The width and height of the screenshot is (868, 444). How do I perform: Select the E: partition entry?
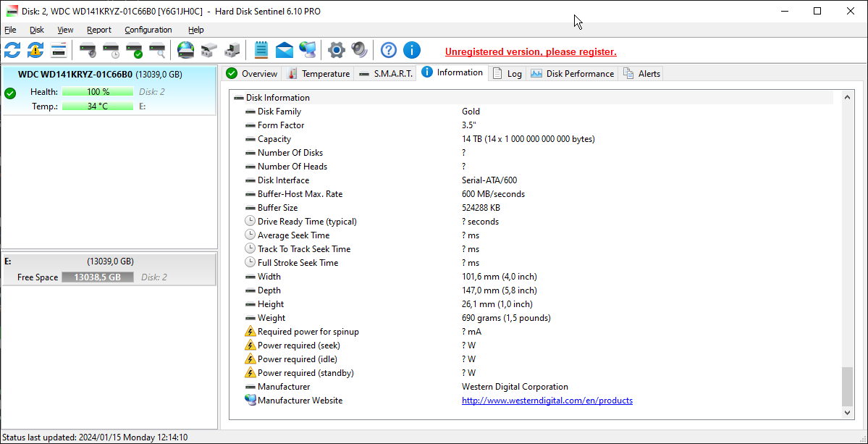tap(109, 269)
